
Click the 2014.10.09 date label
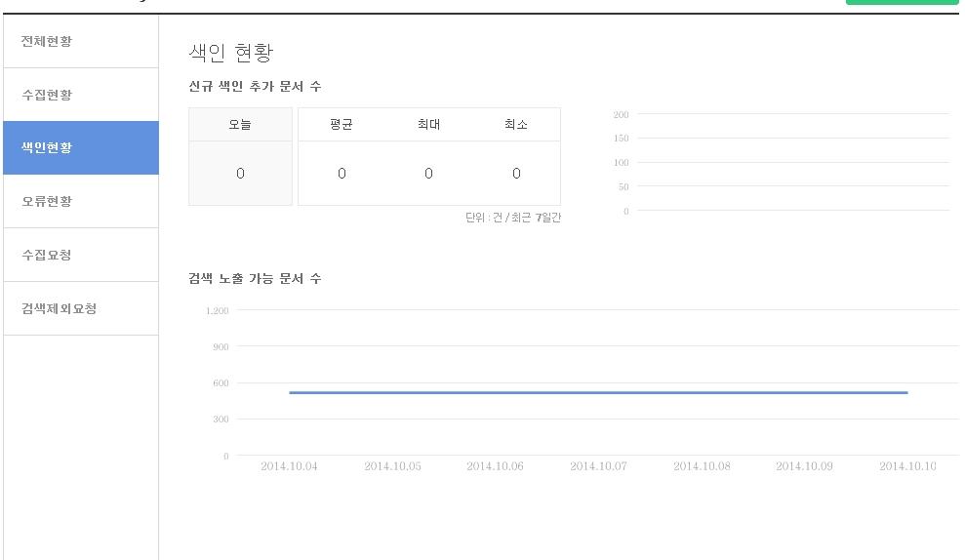point(804,466)
